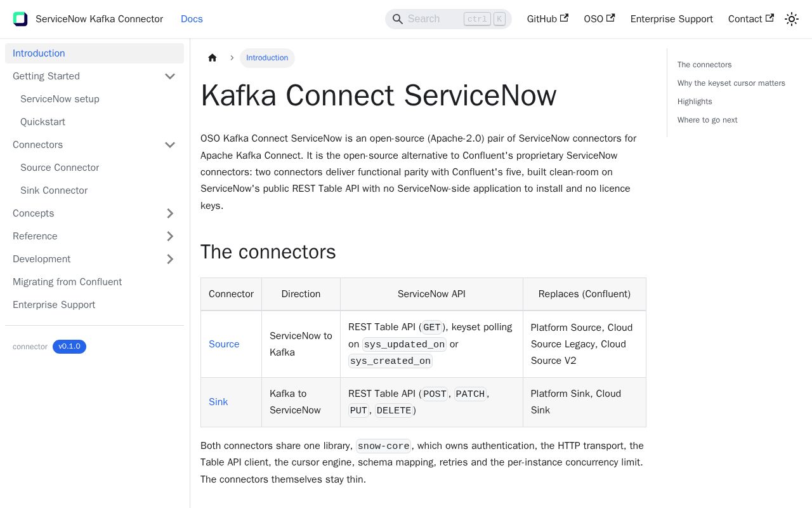The width and height of the screenshot is (812, 508).
Task: Open the Quickstart page
Action: pyautogui.click(x=98, y=122)
